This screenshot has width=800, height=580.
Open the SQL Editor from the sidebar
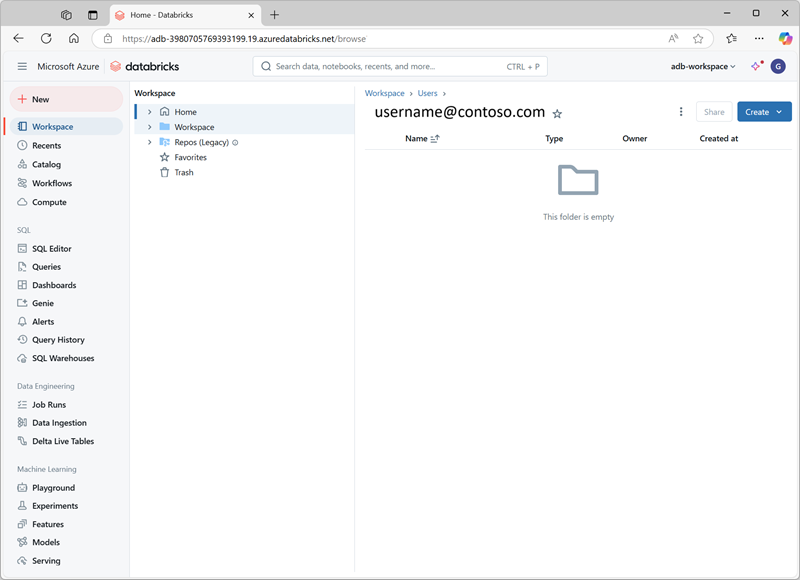click(51, 248)
